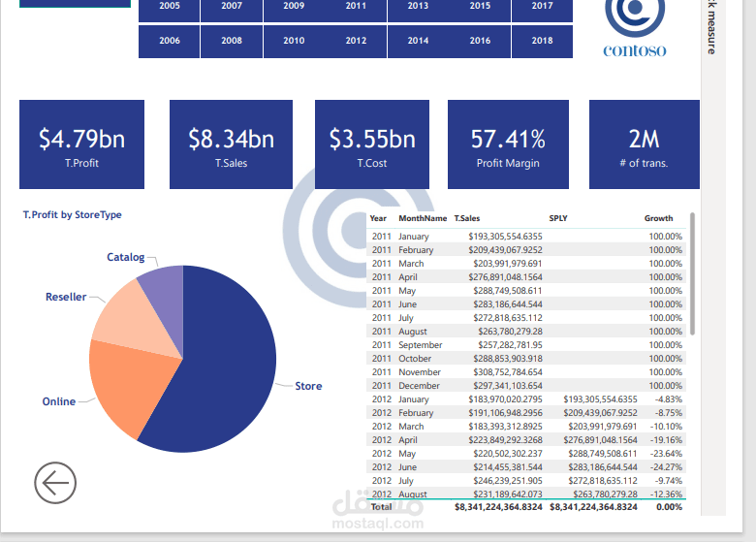Click February 2011 sales $209,439,067.9252
756x542 pixels.
pos(505,250)
